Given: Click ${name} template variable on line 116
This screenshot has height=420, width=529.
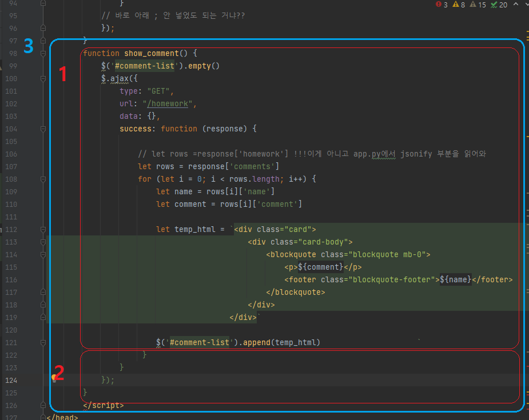Looking at the screenshot, I should coord(455,280).
